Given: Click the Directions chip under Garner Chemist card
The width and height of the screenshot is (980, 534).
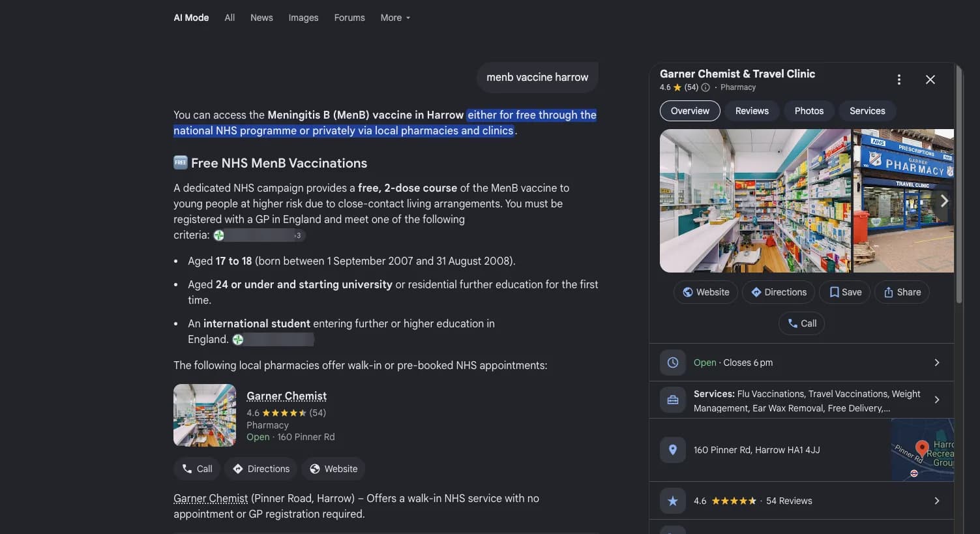Looking at the screenshot, I should [x=261, y=469].
